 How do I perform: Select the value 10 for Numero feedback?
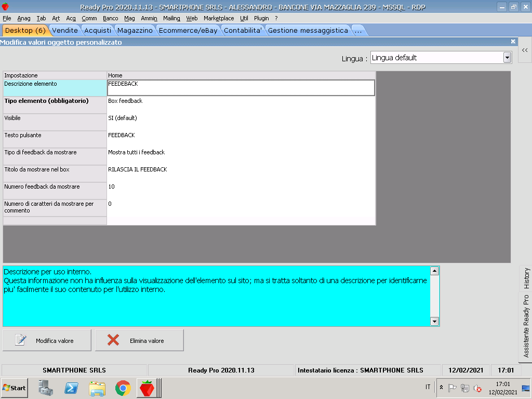click(x=241, y=191)
